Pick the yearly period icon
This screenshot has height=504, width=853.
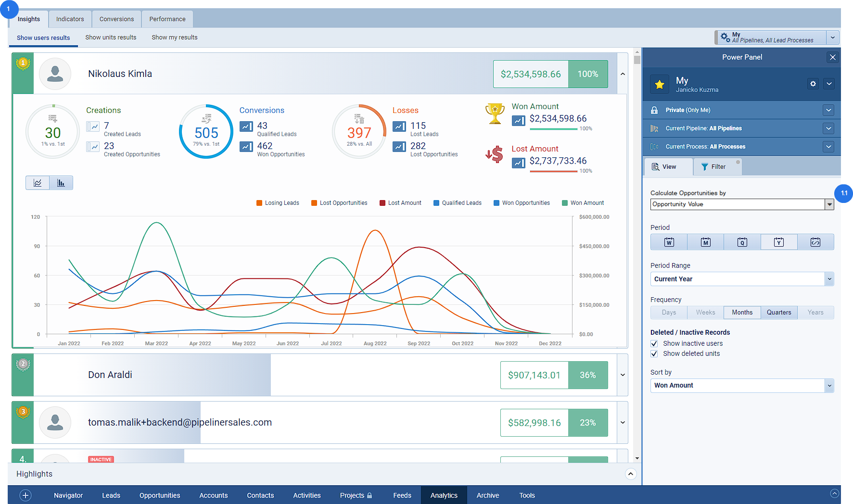coord(778,242)
